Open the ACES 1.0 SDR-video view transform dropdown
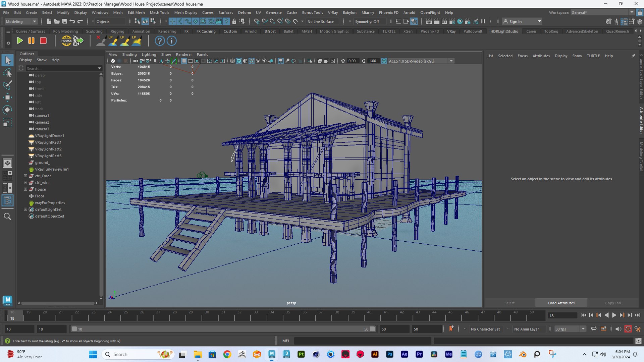Viewport: 644px width, 362px height. (421, 61)
